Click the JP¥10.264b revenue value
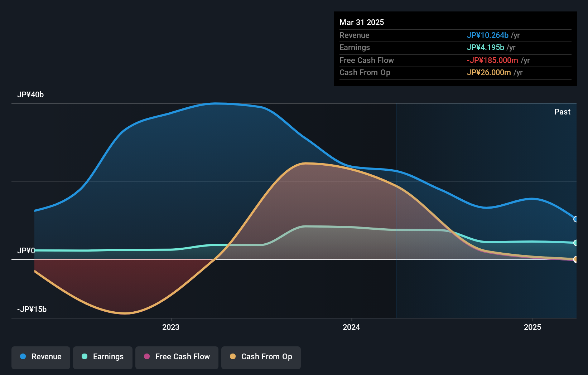Screen dimensions: 588x375 click(x=488, y=35)
